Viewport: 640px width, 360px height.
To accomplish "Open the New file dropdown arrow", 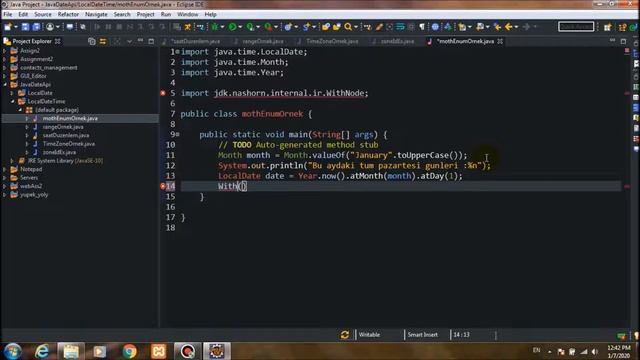I will (x=16, y=27).
